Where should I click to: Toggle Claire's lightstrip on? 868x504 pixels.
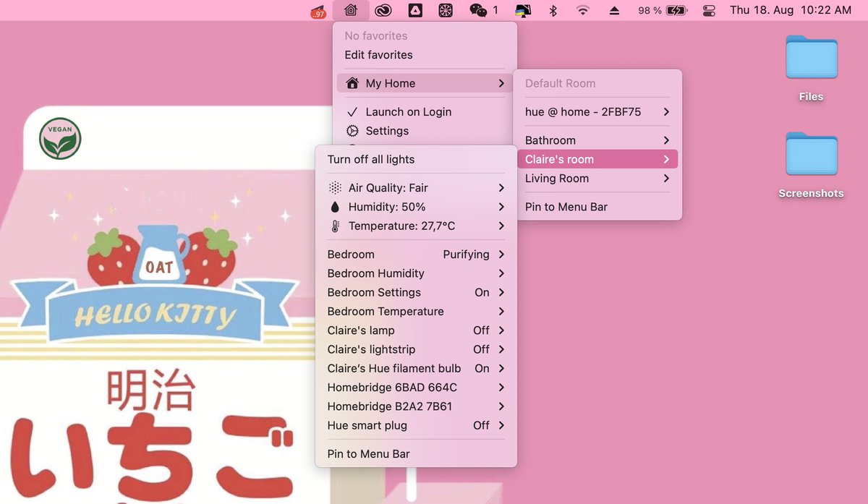481,349
